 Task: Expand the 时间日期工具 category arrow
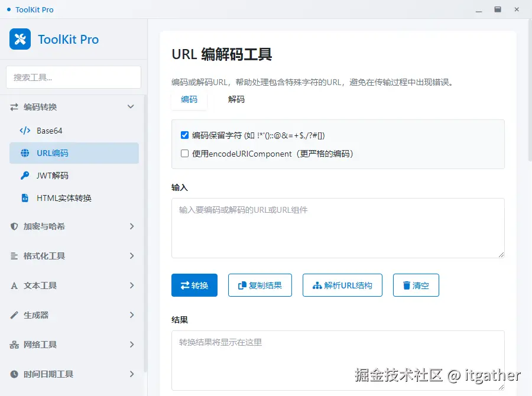[132, 374]
